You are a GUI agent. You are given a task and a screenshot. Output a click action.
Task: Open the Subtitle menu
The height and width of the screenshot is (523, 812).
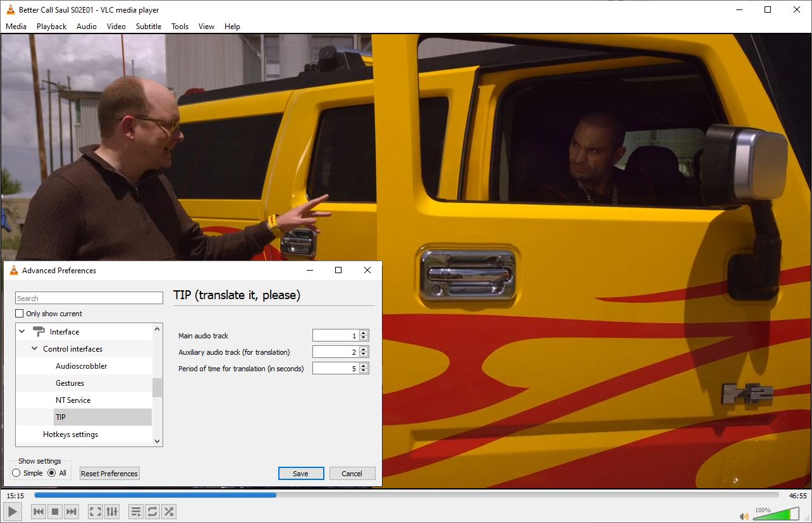tap(149, 26)
